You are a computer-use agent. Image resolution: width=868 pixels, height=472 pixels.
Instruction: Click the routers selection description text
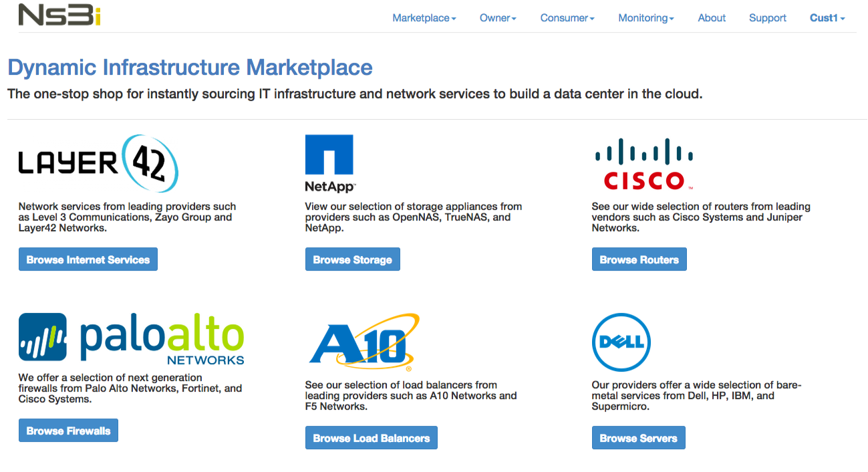click(701, 217)
